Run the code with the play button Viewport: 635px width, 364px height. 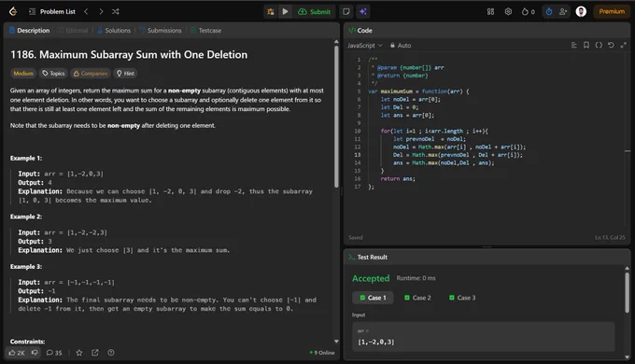pyautogui.click(x=285, y=12)
